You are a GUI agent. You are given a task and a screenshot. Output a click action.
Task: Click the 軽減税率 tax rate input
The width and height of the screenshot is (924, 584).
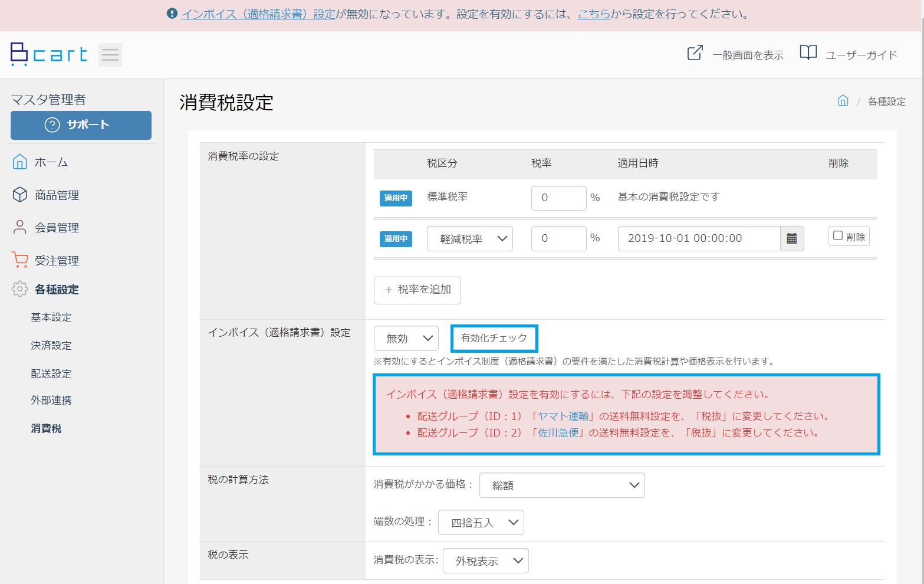click(x=559, y=238)
